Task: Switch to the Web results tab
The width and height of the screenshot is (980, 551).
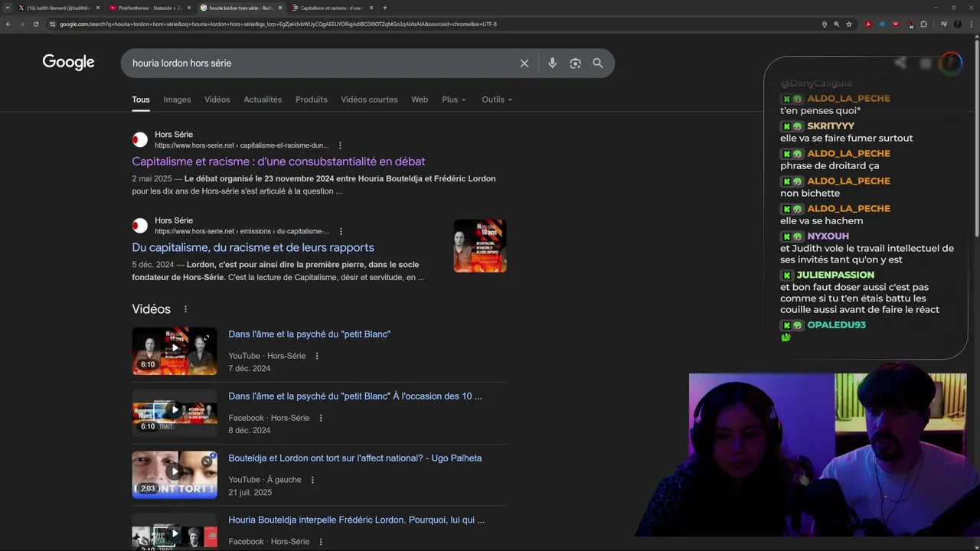Action: (420, 99)
